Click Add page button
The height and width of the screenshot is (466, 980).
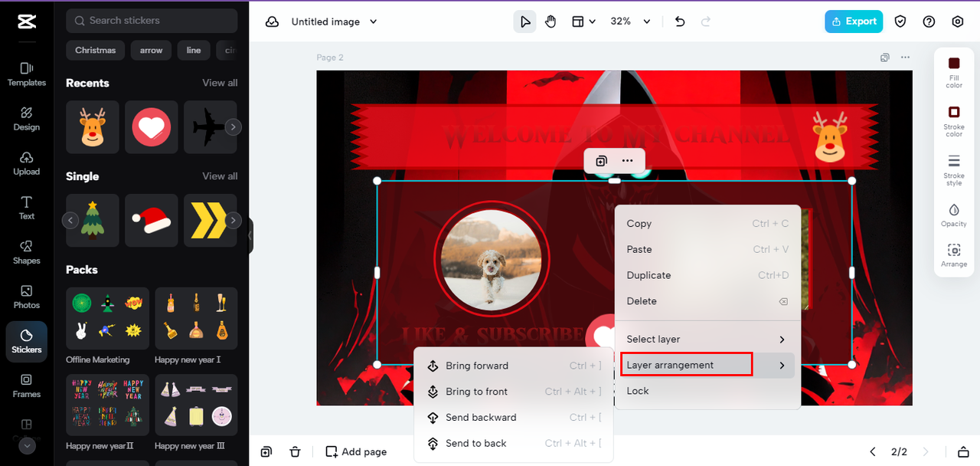356,452
